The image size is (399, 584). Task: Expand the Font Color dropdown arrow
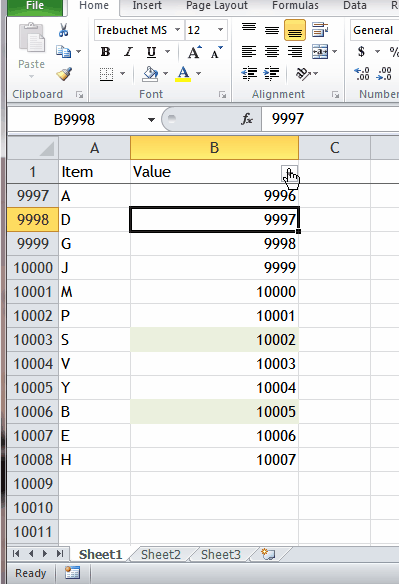[x=199, y=74]
